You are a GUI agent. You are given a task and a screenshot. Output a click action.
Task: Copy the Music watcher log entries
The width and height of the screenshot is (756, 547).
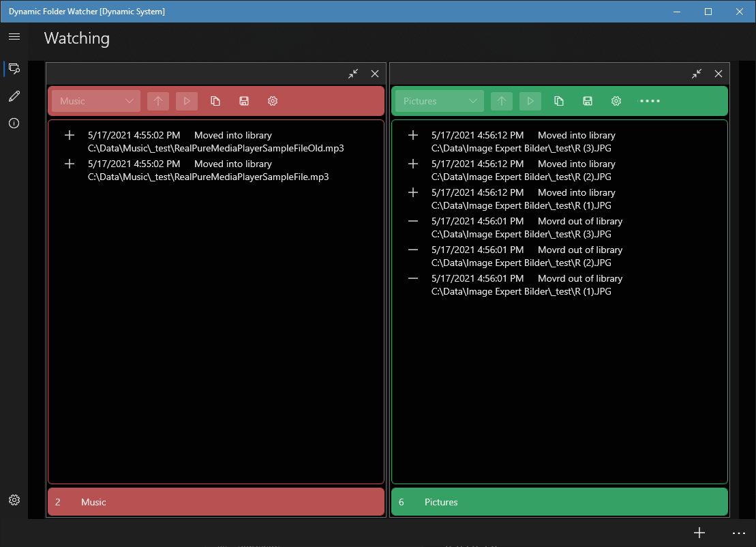click(x=215, y=101)
